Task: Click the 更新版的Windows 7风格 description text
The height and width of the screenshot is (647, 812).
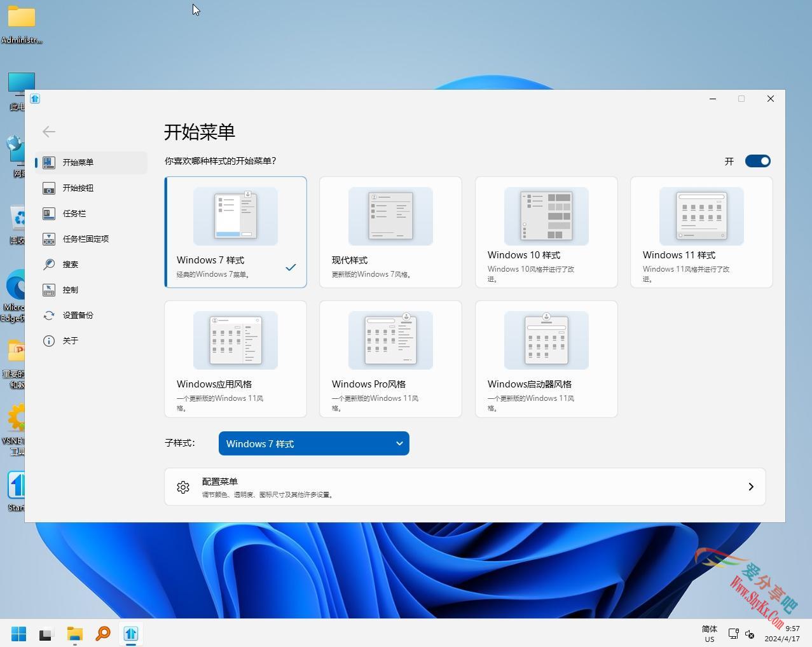Action: (x=372, y=275)
